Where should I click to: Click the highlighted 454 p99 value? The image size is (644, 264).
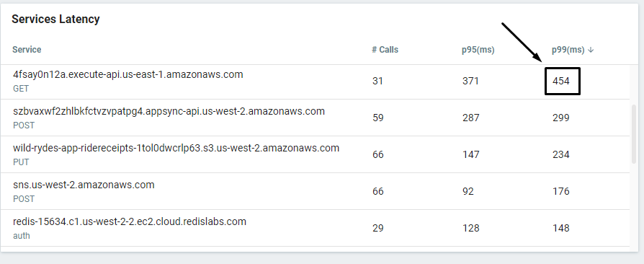click(561, 81)
